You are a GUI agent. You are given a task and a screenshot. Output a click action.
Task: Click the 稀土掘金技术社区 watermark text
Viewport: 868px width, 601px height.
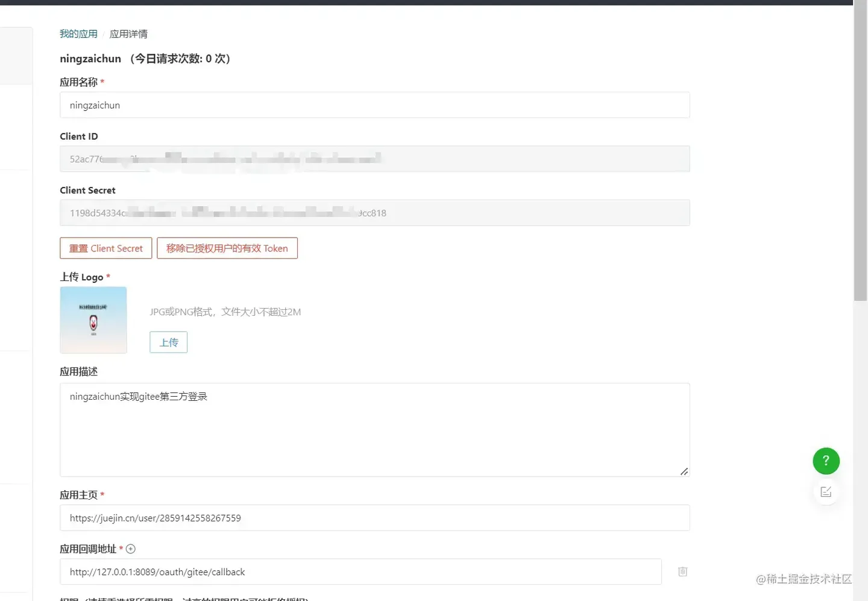(x=804, y=579)
